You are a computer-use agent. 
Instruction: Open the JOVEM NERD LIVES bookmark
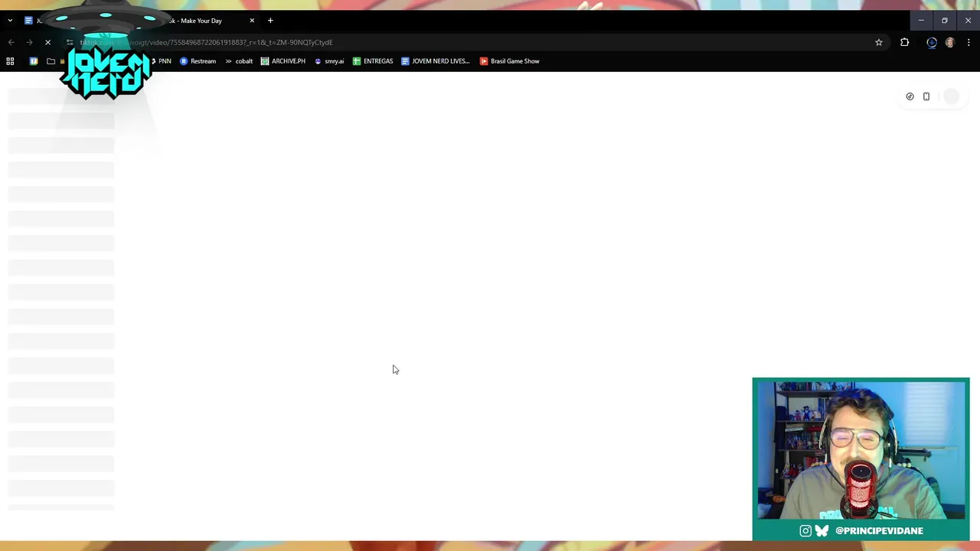[x=436, y=61]
